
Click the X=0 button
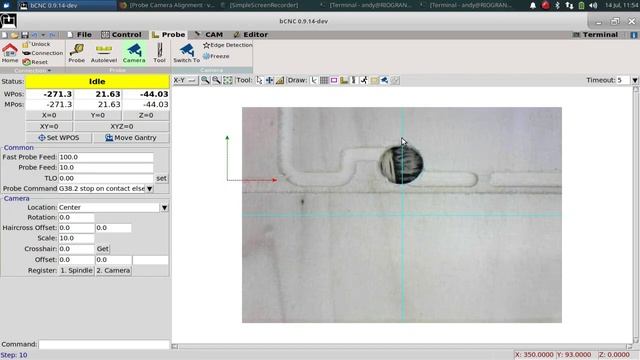tap(49, 116)
